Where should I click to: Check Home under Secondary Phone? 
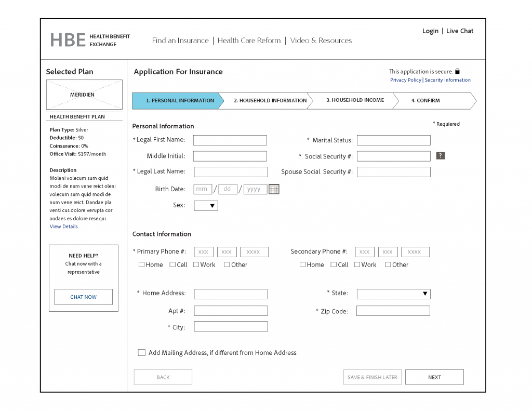(303, 264)
